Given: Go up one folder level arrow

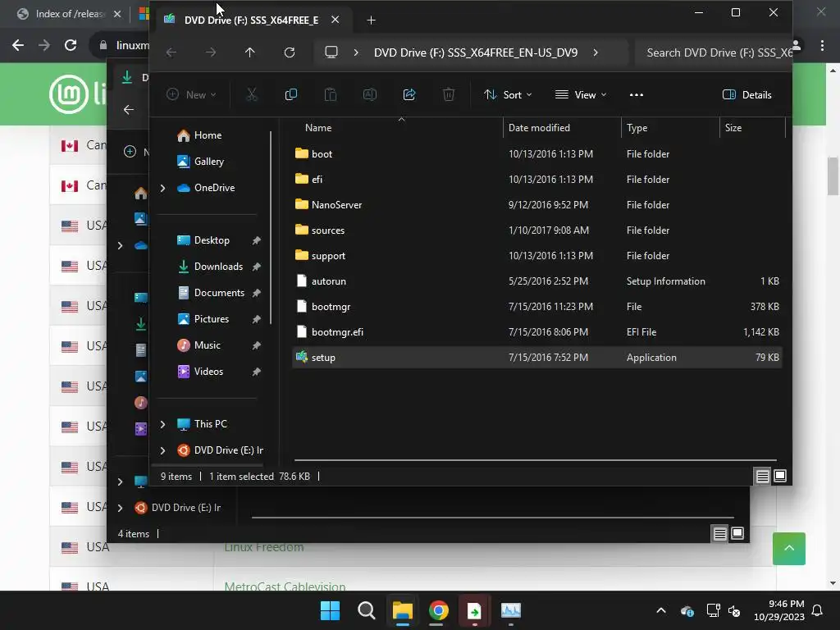Looking at the screenshot, I should (249, 52).
